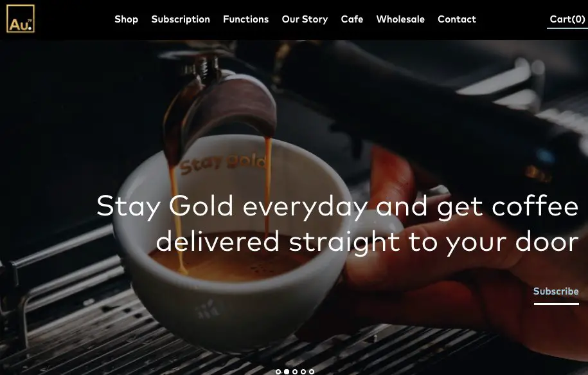
Task: Select the first carousel slide dot
Action: [x=278, y=372]
